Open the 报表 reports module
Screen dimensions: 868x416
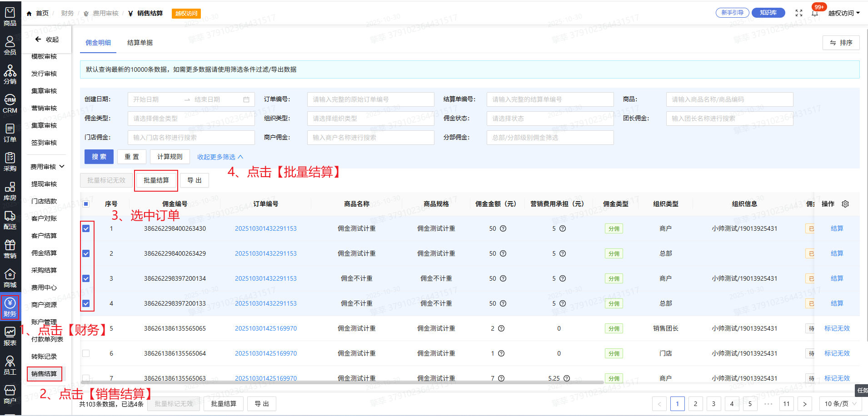(x=10, y=337)
